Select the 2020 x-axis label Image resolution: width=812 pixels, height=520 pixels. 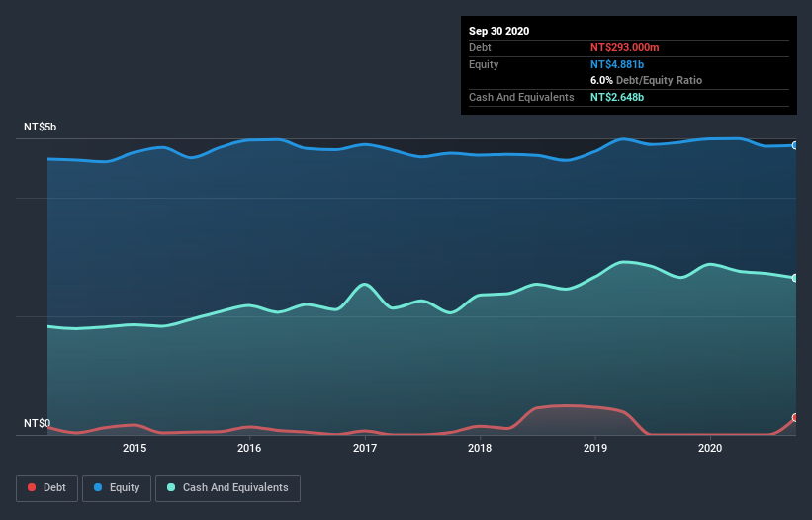tap(710, 448)
